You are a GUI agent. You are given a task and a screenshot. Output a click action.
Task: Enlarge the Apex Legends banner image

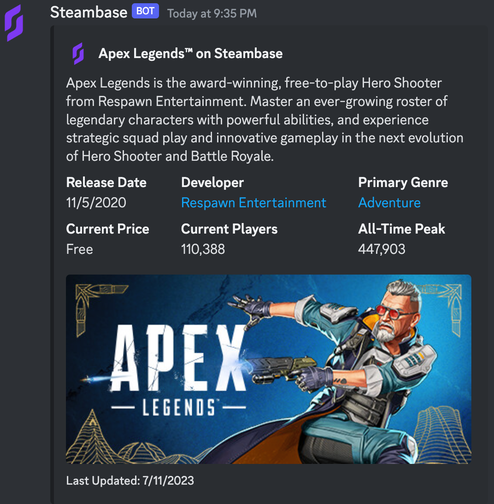click(269, 369)
